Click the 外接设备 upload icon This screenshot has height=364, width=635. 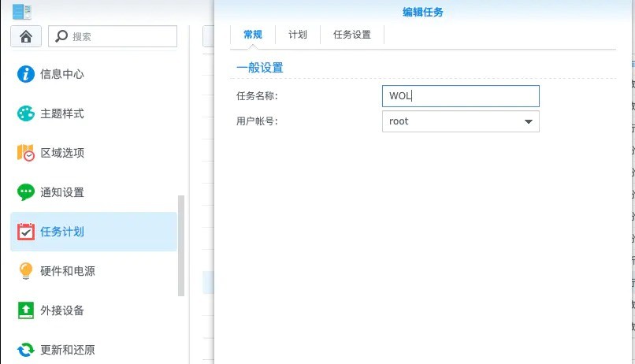tap(26, 310)
